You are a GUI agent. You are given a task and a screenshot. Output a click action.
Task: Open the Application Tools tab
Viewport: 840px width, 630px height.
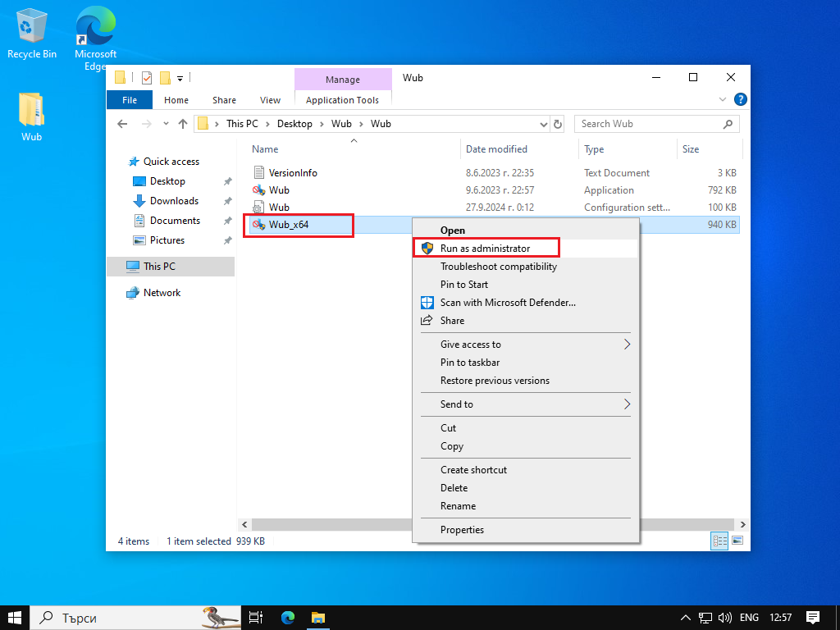342,100
